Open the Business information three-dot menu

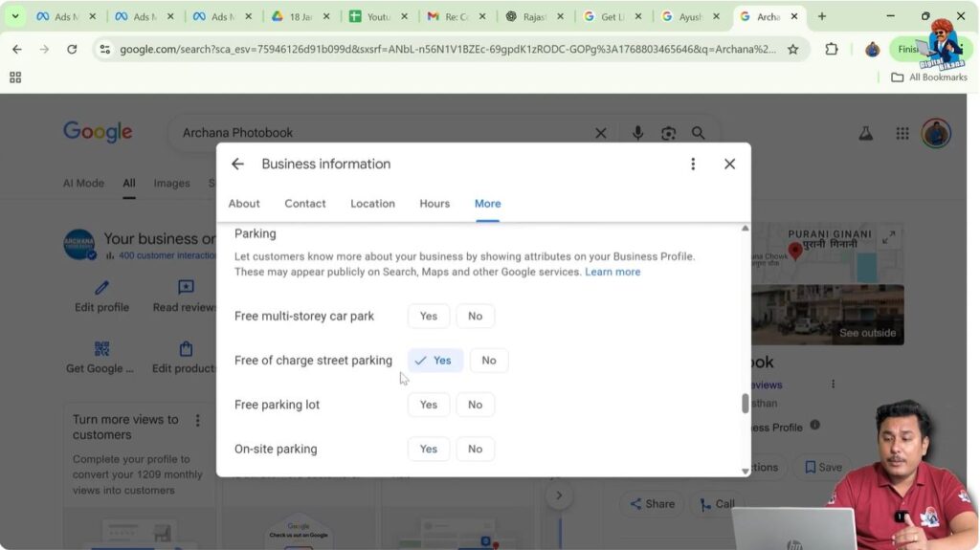(693, 164)
